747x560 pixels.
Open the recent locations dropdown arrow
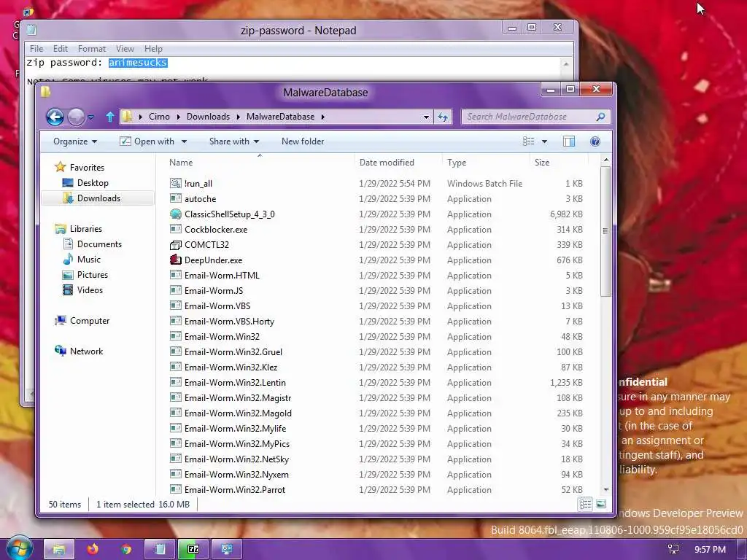point(90,117)
